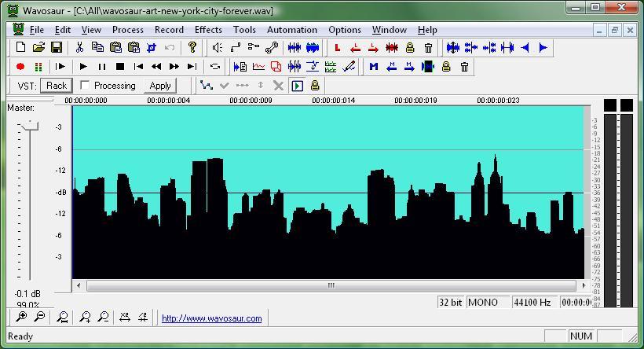Image resolution: width=644 pixels, height=349 pixels.
Task: Open the Edit menu
Action: (63, 30)
